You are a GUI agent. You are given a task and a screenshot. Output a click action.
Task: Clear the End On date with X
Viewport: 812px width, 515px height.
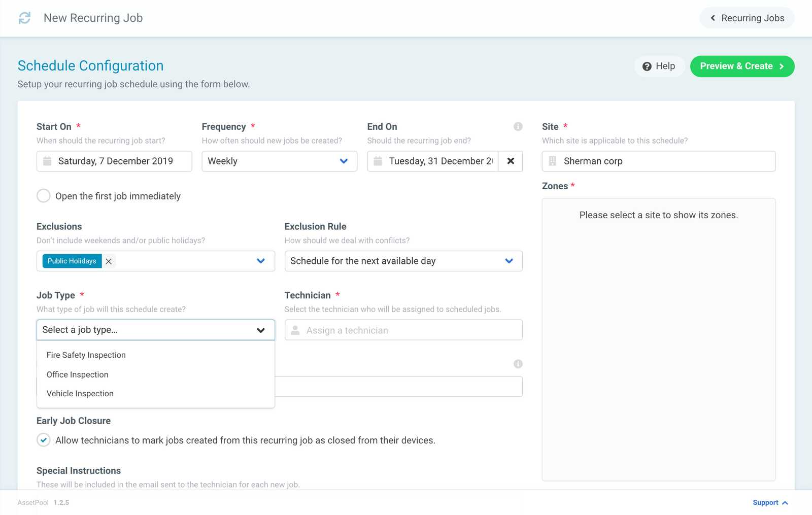[511, 161]
